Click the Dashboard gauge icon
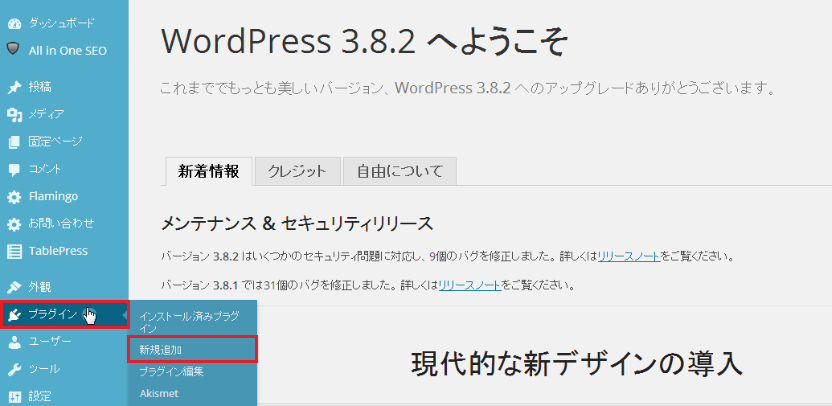This screenshot has width=832, height=406. [14, 23]
